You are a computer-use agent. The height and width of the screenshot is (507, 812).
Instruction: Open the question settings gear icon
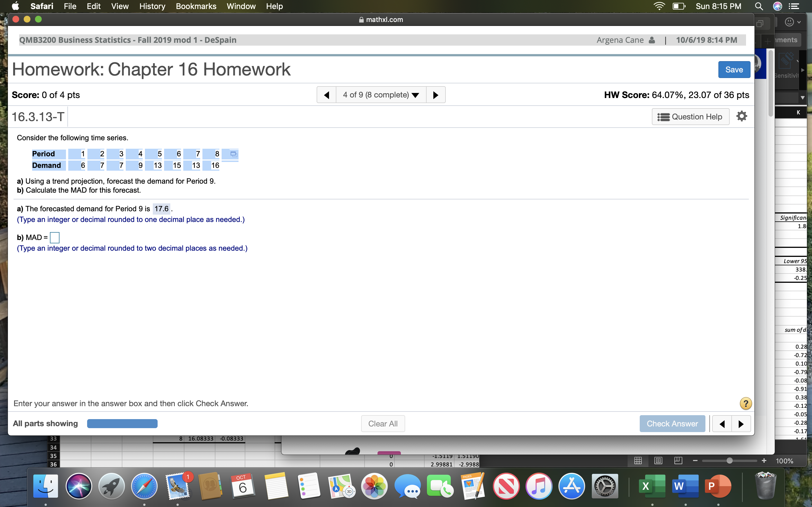742,116
